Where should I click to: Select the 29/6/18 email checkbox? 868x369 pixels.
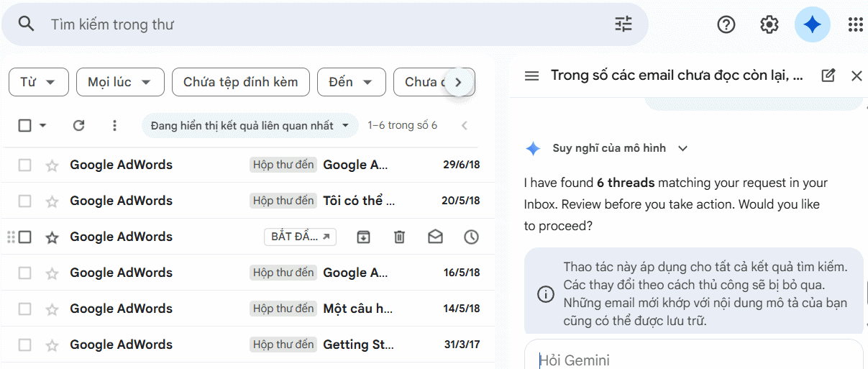coord(24,165)
